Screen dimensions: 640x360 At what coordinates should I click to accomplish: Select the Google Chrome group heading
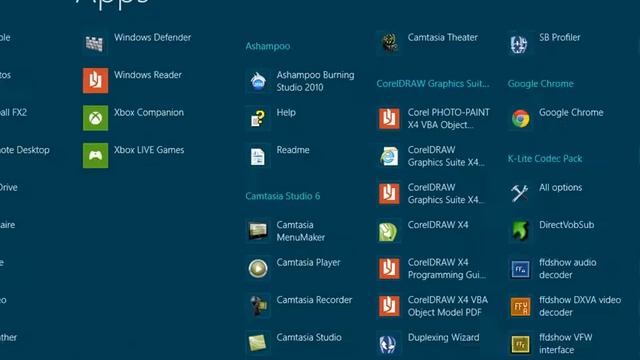(540, 84)
